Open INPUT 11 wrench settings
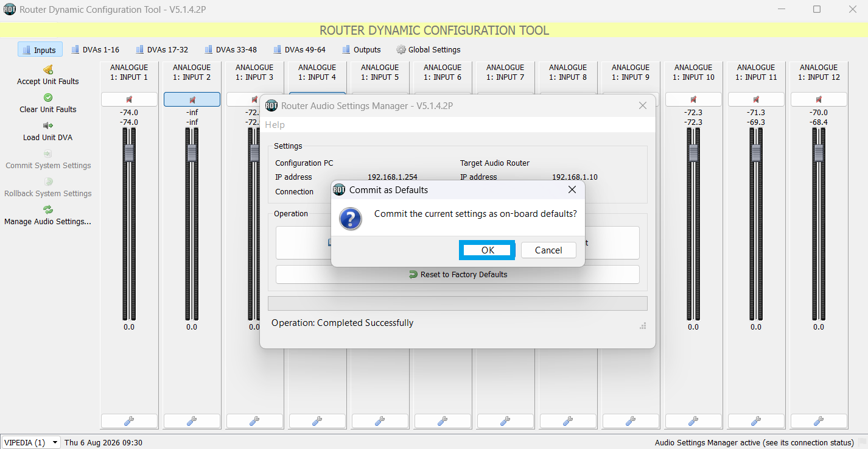The image size is (868, 449). click(756, 421)
